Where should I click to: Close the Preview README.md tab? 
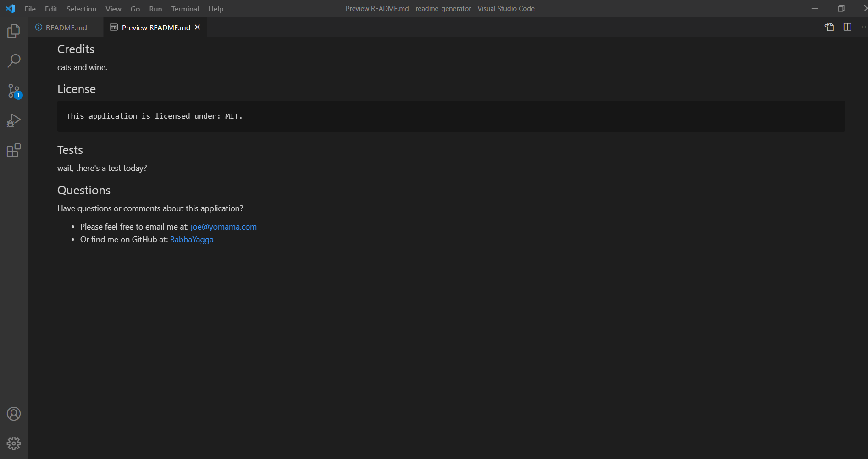tap(197, 27)
